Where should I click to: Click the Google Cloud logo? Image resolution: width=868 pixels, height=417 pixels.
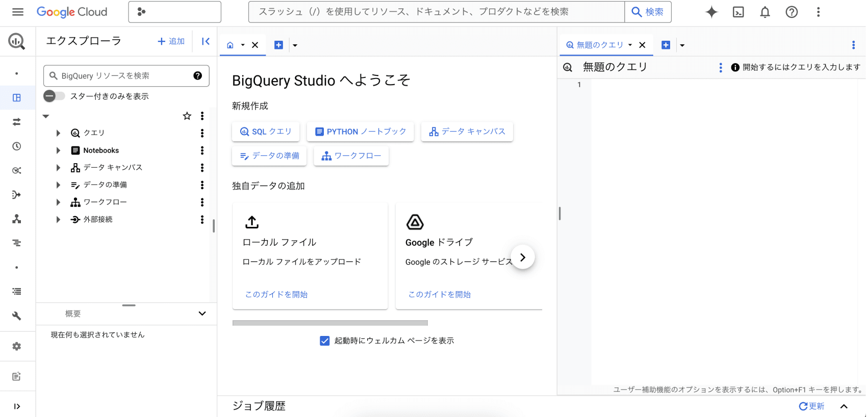point(72,12)
